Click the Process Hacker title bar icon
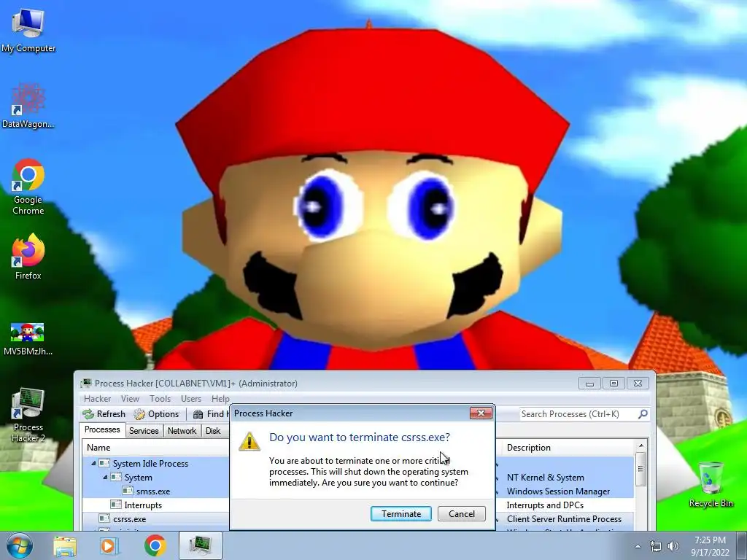 pyautogui.click(x=86, y=383)
